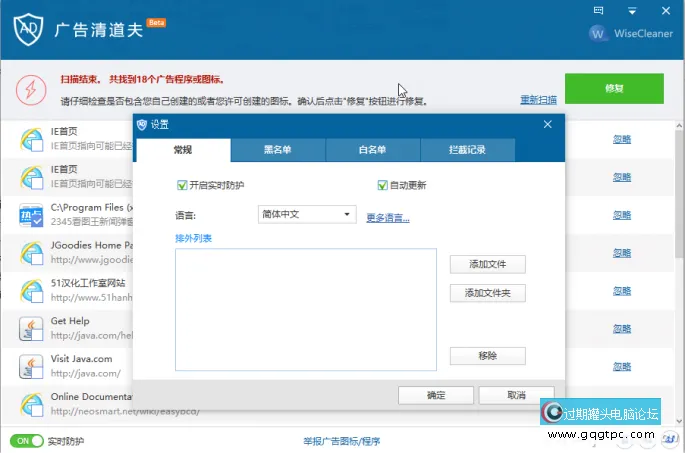Screen dimensions: 685x453
Task: Click the JGoodies Home Page IE icon
Action: [31, 253]
